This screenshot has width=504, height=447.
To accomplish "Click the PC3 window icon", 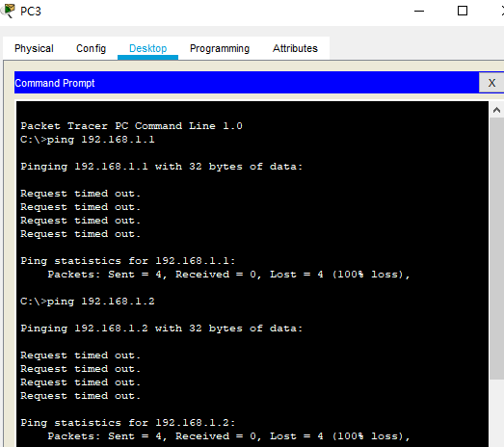I will (8, 11).
